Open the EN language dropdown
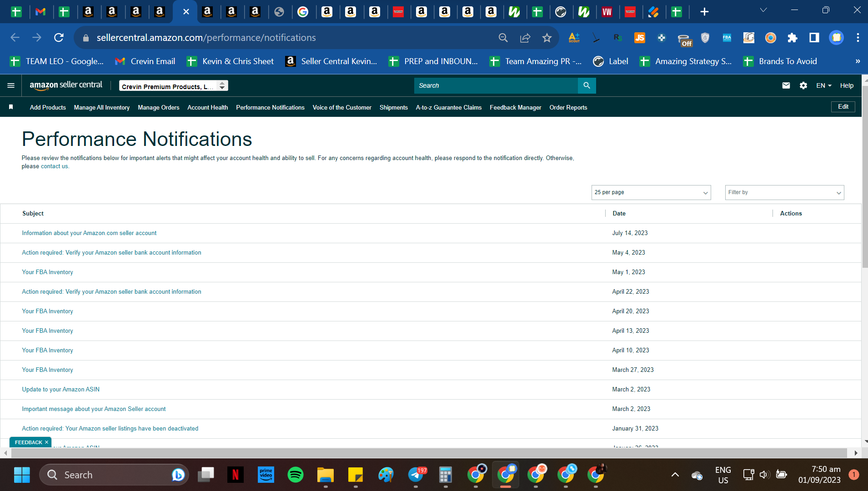The width and height of the screenshot is (868, 491). [x=823, y=85]
